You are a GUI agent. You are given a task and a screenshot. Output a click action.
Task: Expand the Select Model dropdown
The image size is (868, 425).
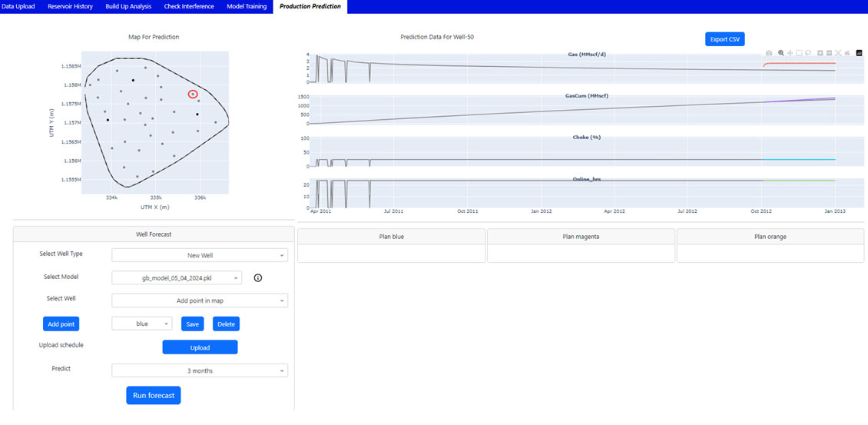coord(177,277)
